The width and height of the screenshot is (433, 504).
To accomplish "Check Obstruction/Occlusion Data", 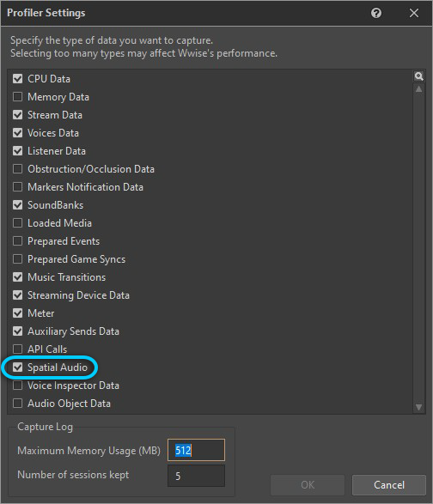I will (18, 169).
